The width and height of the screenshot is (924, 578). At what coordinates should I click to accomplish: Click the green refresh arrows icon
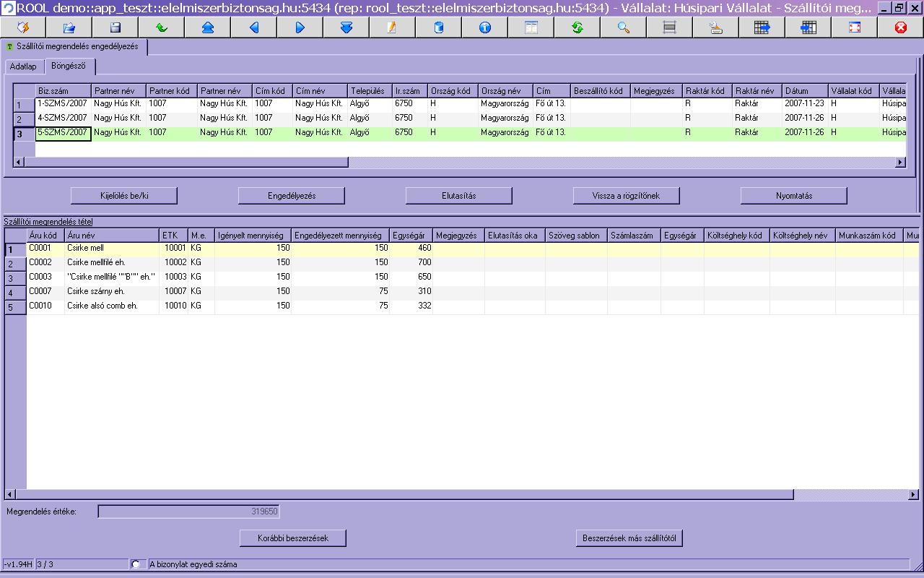click(x=577, y=27)
